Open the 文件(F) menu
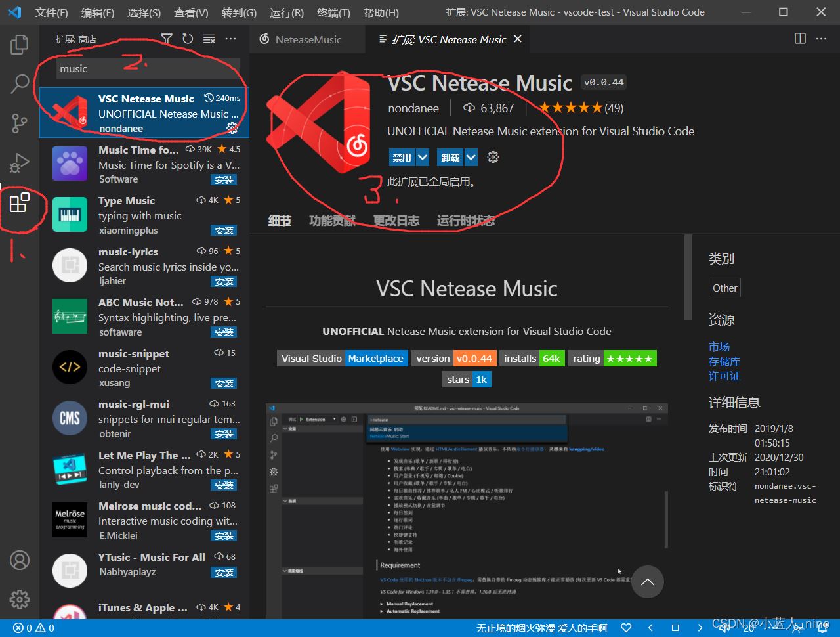This screenshot has width=840, height=637. 52,12
